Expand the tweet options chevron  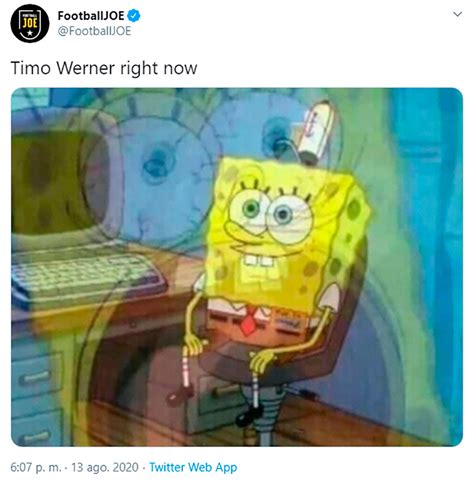(458, 14)
